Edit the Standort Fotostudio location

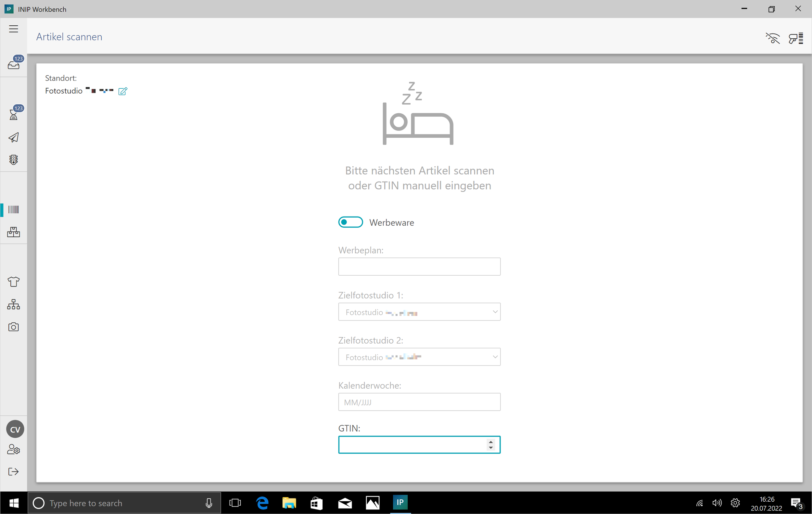click(123, 91)
